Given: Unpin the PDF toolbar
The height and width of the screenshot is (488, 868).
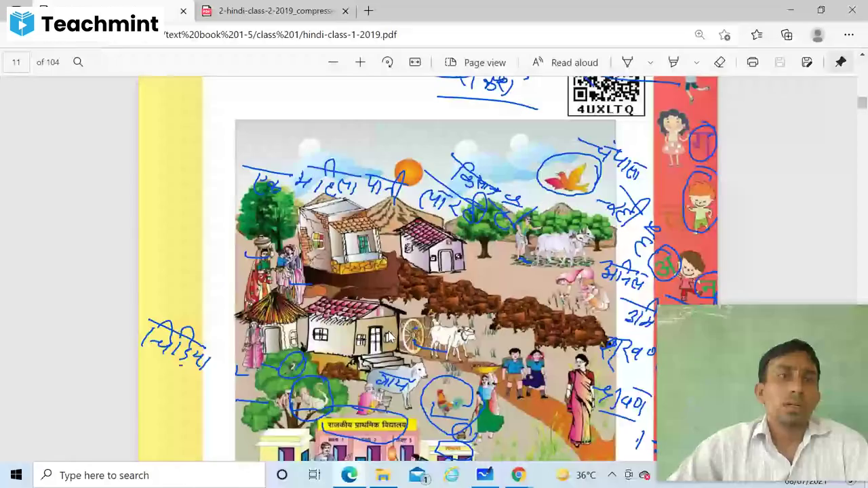Looking at the screenshot, I should pos(841,62).
